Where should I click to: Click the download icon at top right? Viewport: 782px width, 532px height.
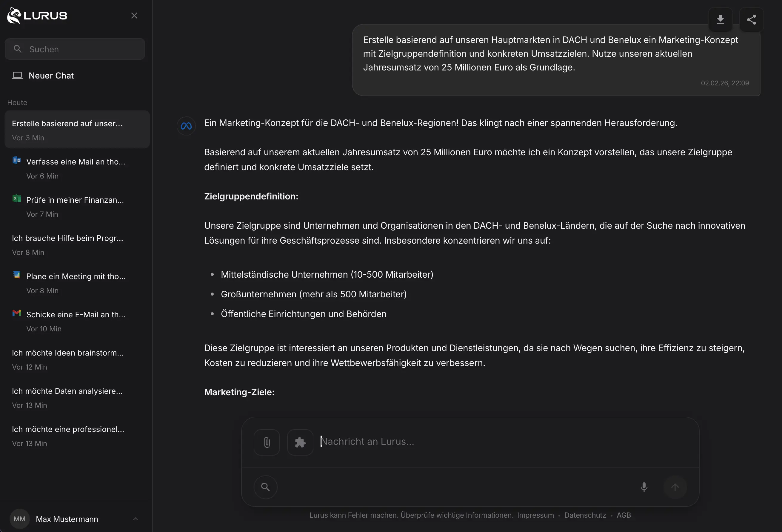tap(720, 19)
